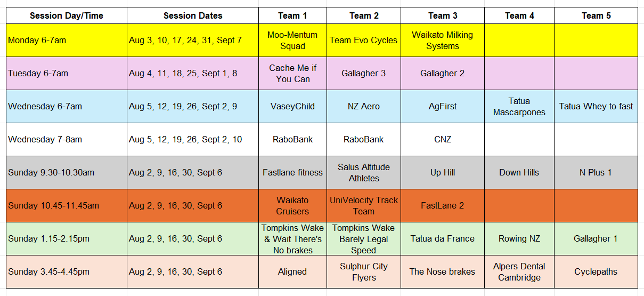Click the Cache Me if You Can cell
Screen dimensions: 644x296
[292, 73]
